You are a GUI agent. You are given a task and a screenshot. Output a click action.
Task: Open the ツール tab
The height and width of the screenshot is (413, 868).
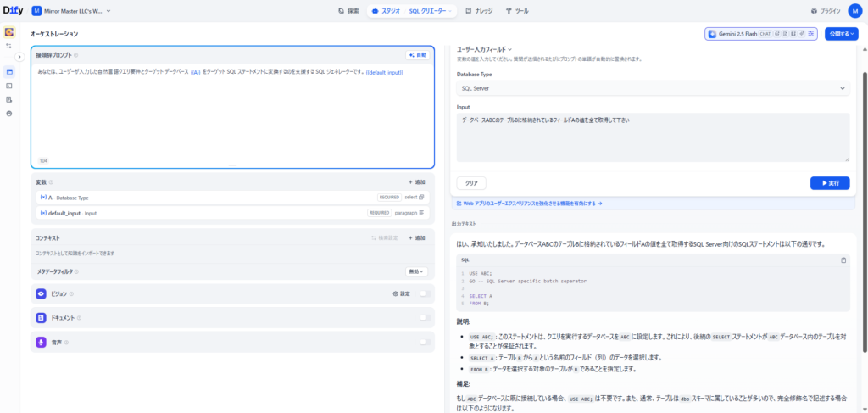click(517, 10)
